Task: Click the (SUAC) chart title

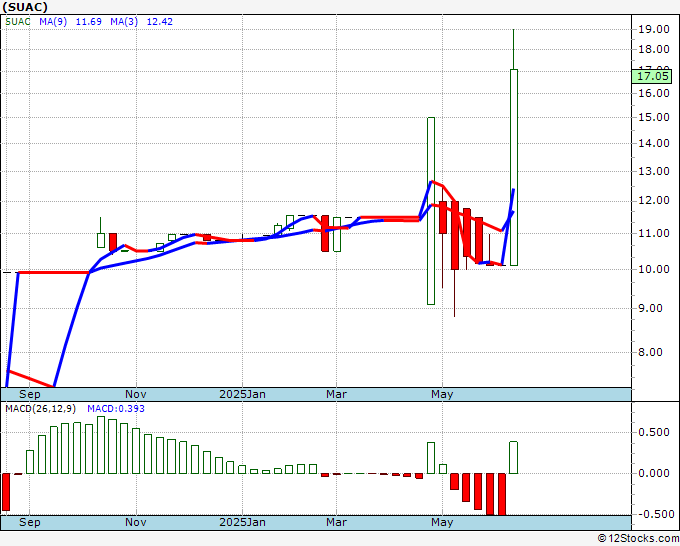Action: click(25, 7)
